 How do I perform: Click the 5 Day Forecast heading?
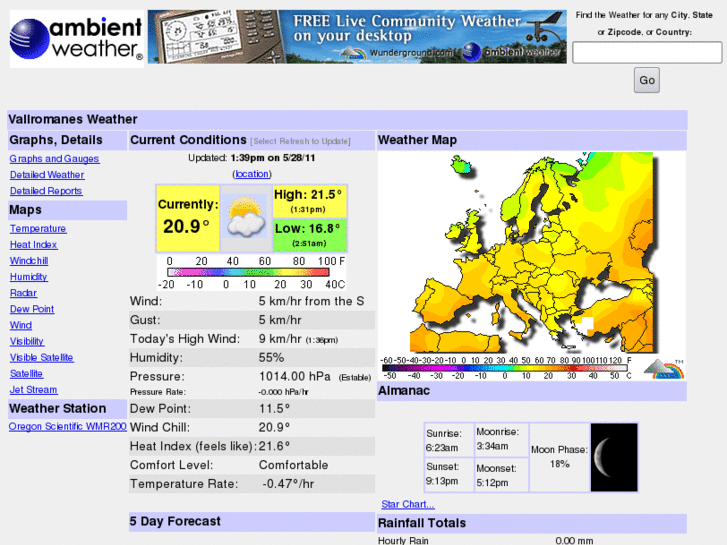pyautogui.click(x=175, y=521)
